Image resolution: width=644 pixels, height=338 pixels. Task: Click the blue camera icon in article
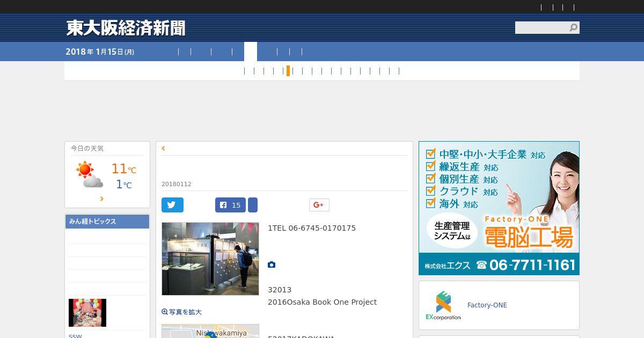272,264
